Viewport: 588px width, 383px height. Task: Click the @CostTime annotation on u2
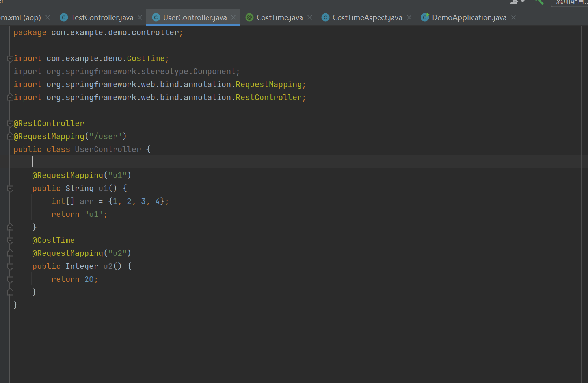pos(53,241)
